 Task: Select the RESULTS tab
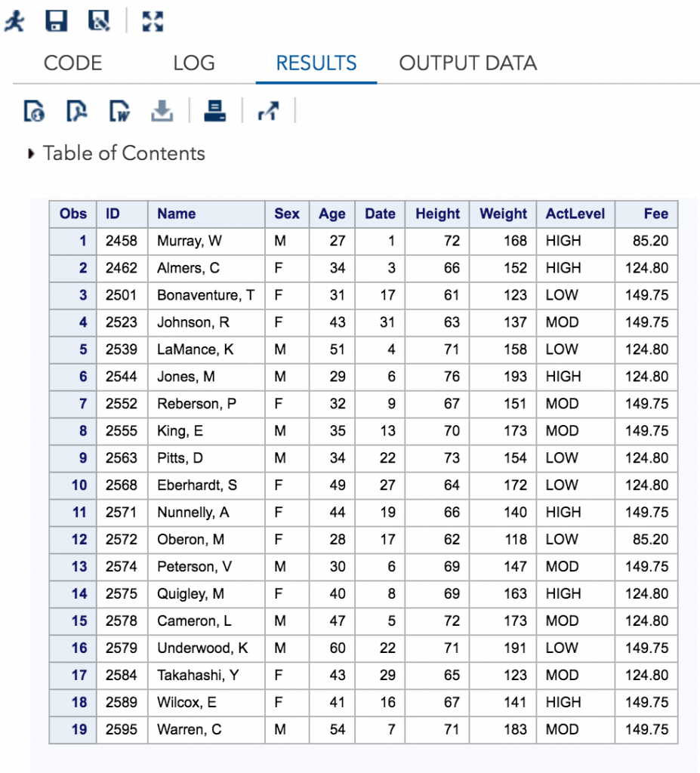(316, 63)
